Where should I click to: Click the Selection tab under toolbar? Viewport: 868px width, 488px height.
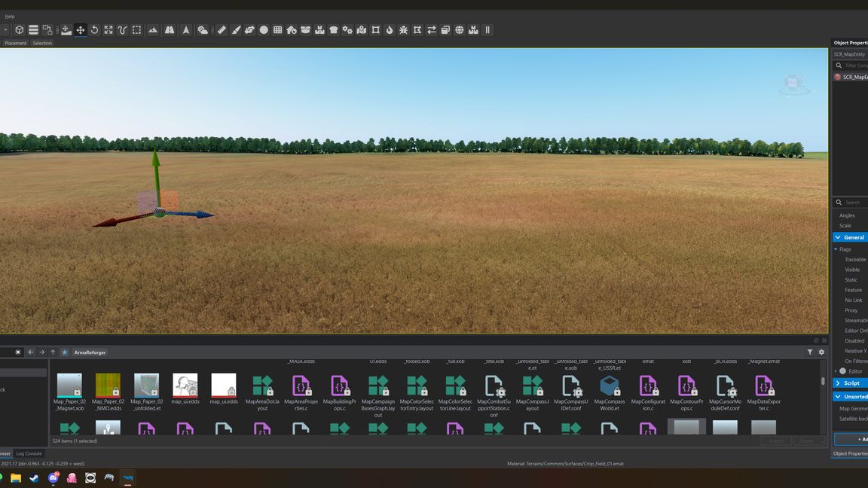click(42, 43)
